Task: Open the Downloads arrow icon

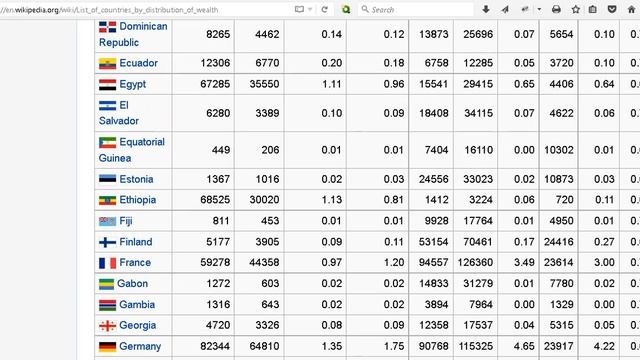Action: click(486, 9)
